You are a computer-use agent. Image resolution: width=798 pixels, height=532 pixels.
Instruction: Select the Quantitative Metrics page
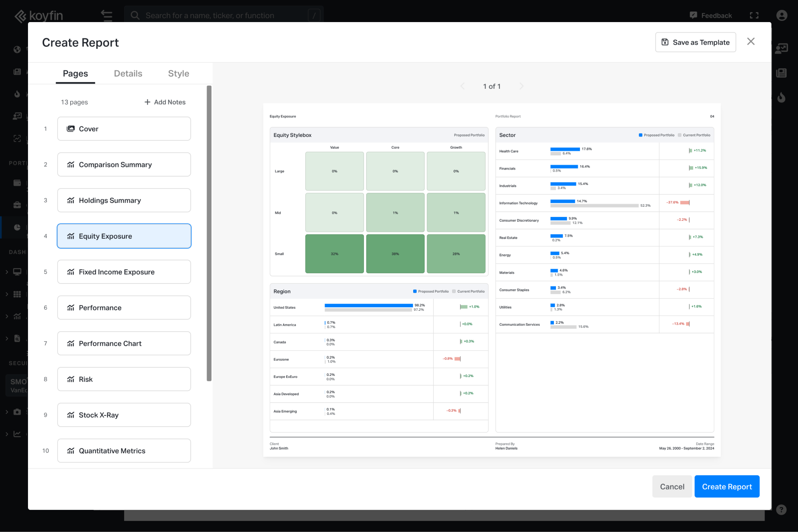124,450
